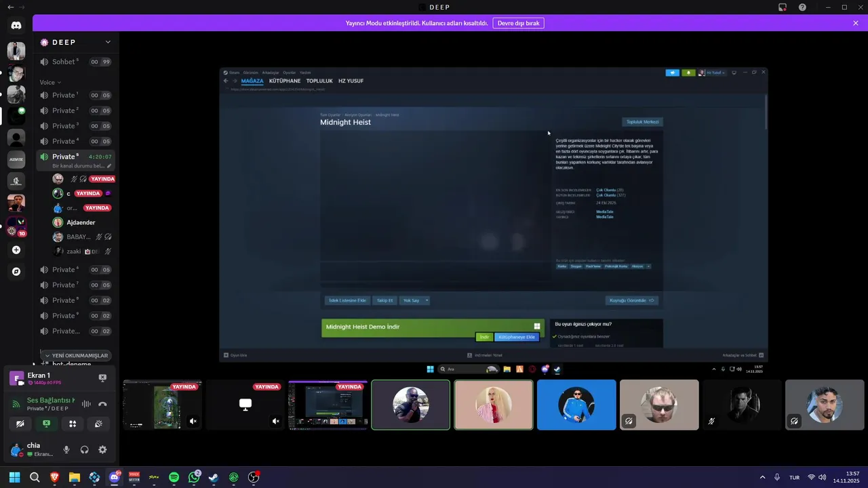Open the Steam store stream thumbnail
Image resolution: width=868 pixels, height=488 pixels.
tap(328, 405)
